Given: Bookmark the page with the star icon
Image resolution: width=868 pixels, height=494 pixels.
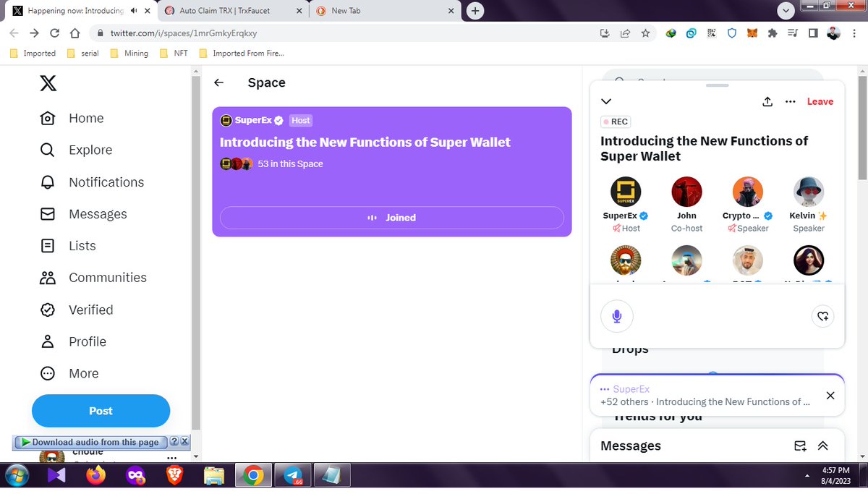Looking at the screenshot, I should click(645, 33).
